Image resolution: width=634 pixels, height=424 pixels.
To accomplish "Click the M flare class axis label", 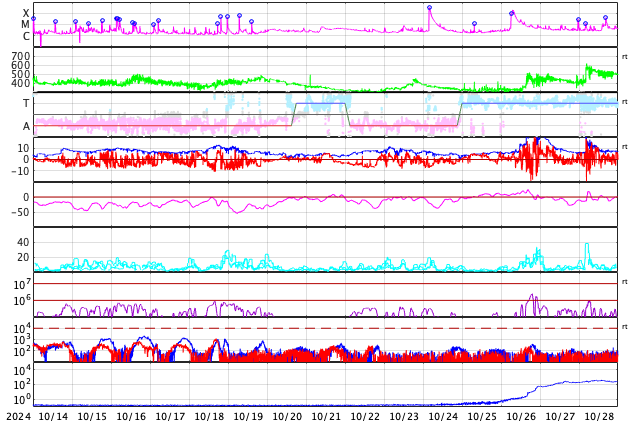I will [x=25, y=25].
